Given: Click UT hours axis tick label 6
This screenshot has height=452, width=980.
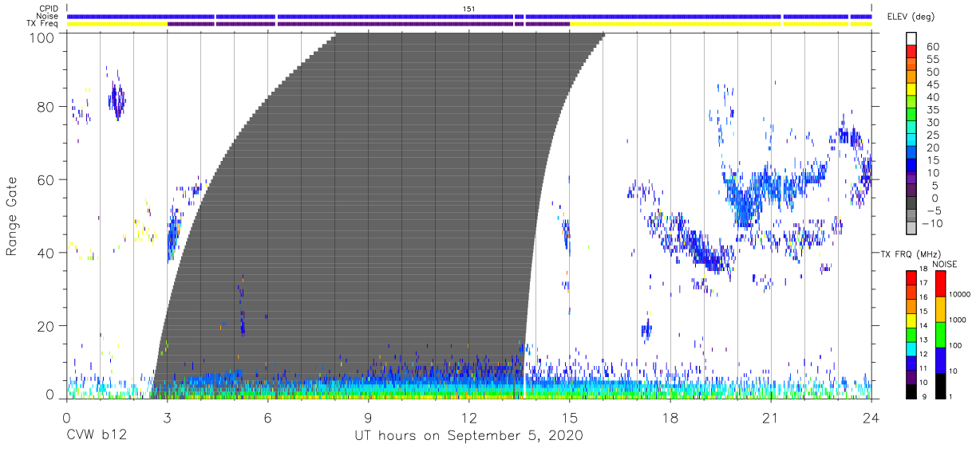Looking at the screenshot, I should 267,417.
